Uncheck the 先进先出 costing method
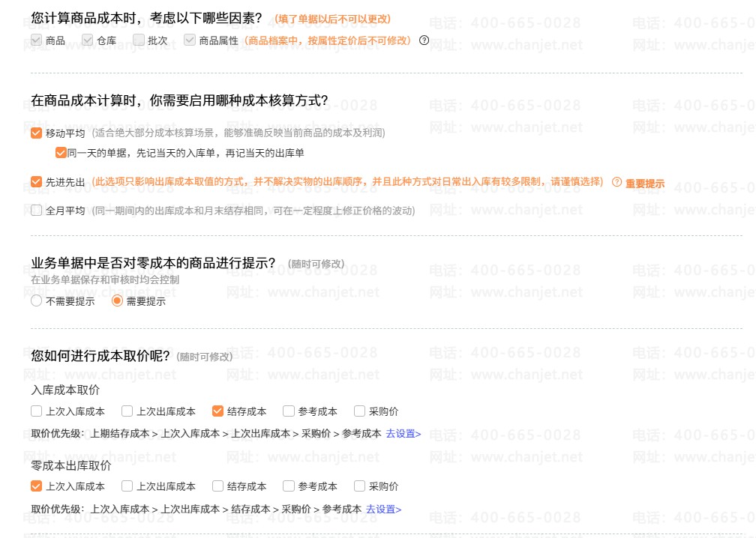 tap(36, 181)
